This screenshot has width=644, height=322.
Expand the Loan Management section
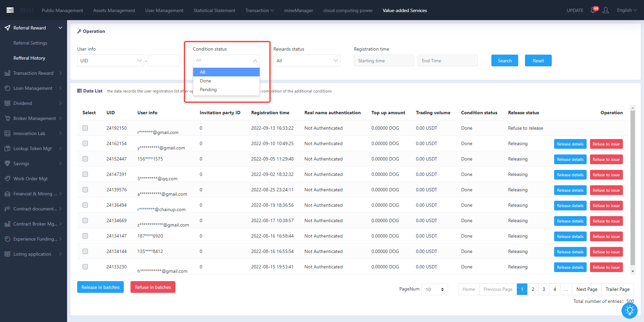click(60, 88)
